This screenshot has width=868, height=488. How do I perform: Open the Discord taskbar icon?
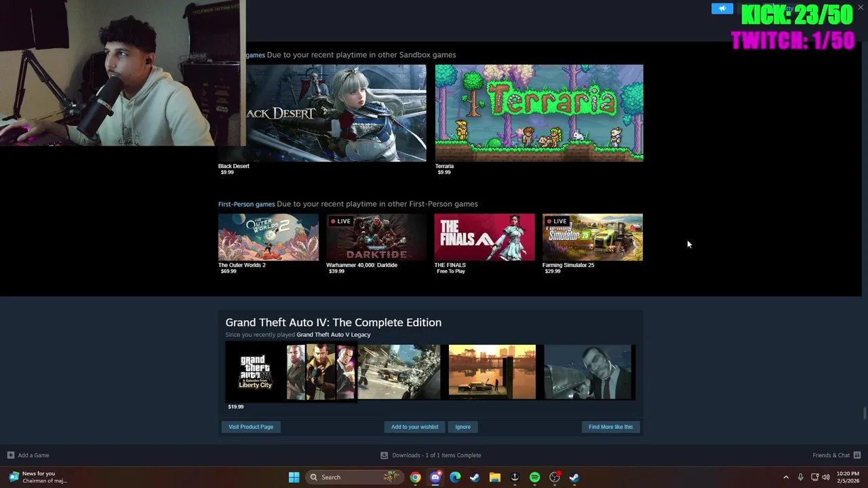pos(435,477)
